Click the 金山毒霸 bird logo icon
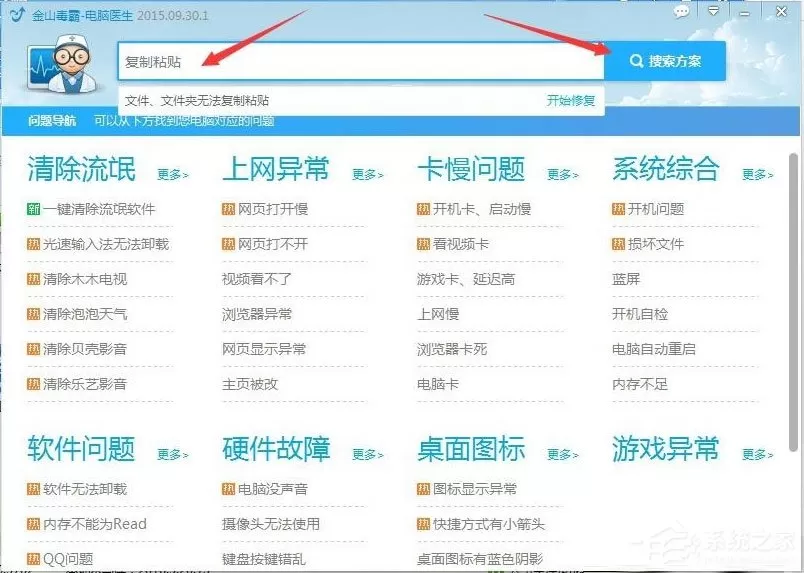Screen dimensions: 804x573 pos(17,14)
